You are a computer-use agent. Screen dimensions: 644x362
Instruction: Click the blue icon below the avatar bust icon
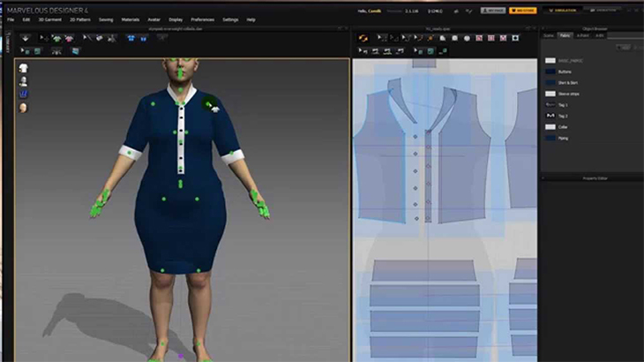click(22, 94)
